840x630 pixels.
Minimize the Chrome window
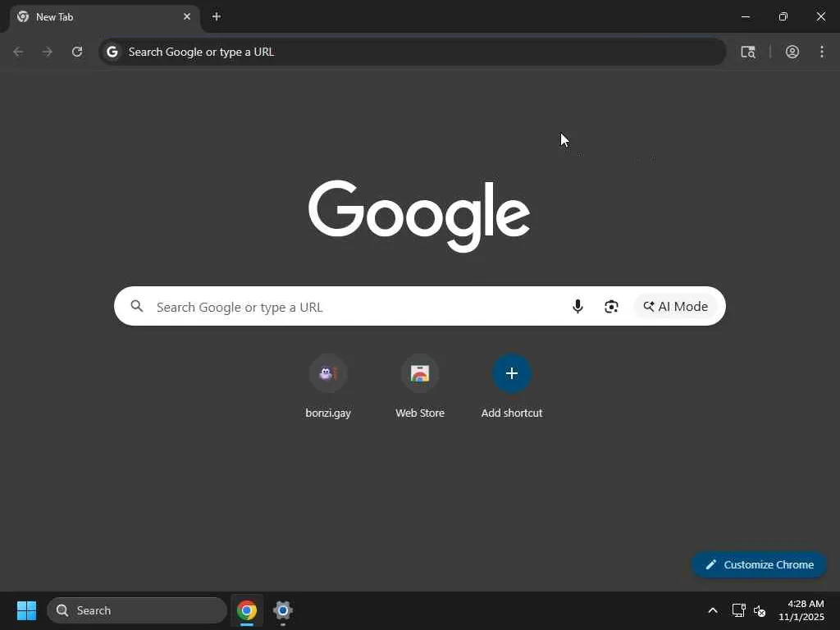(x=745, y=16)
